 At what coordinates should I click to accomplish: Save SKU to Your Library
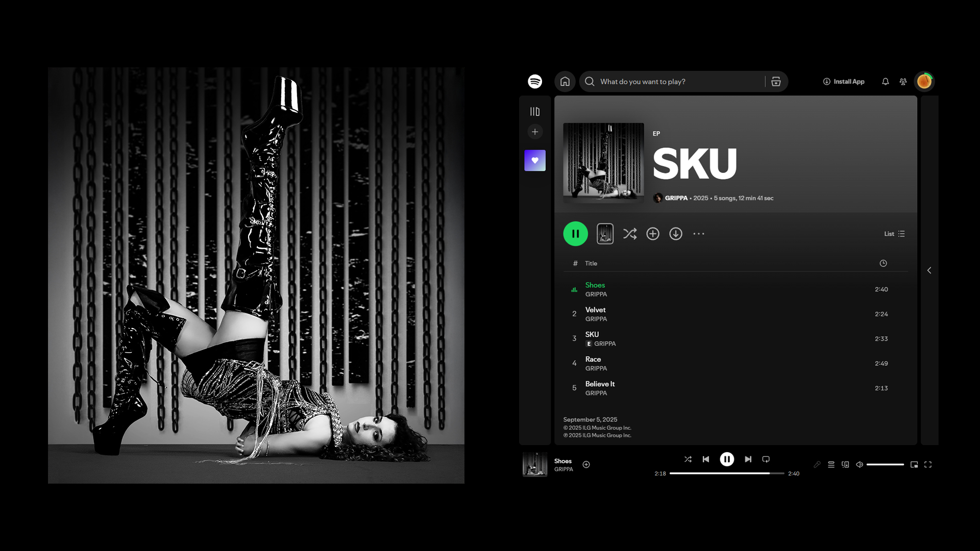pyautogui.click(x=653, y=234)
